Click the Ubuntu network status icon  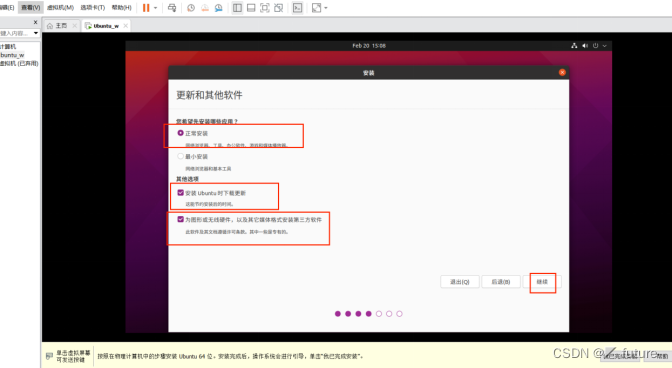pos(574,45)
